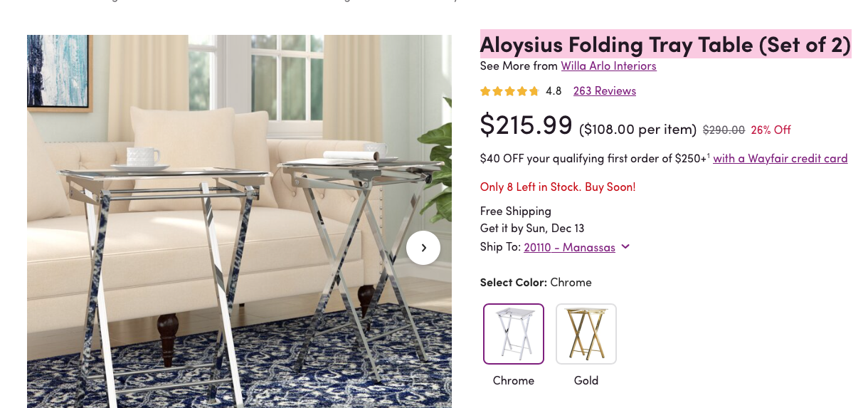
Task: Click the Gold label under the swatch
Action: coord(586,380)
